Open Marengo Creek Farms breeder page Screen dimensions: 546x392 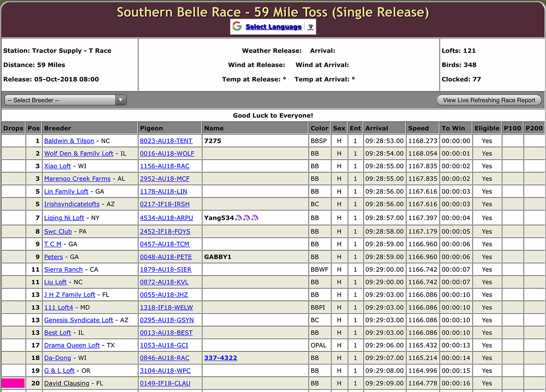pyautogui.click(x=77, y=179)
